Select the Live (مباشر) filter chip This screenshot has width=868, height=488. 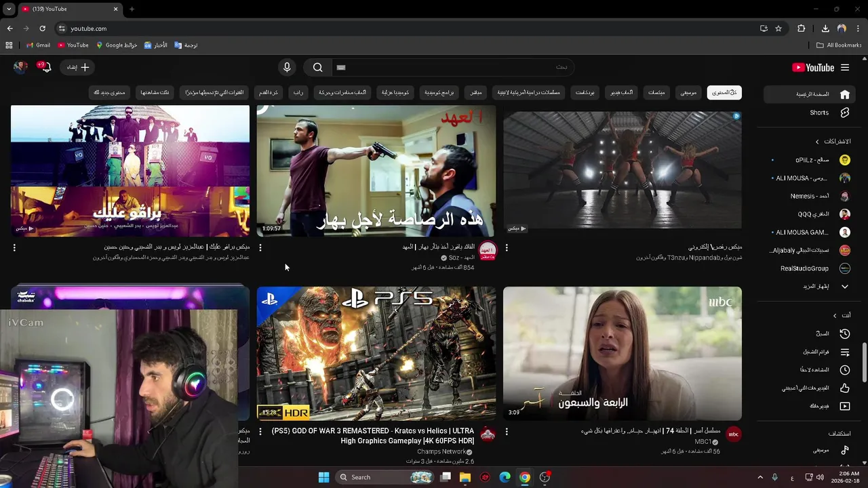476,92
